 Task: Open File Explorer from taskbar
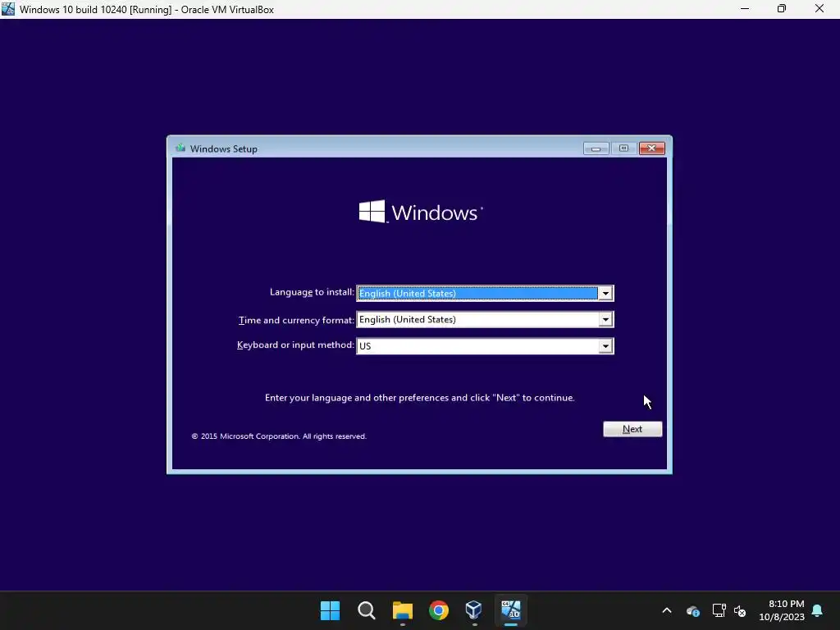tap(402, 610)
